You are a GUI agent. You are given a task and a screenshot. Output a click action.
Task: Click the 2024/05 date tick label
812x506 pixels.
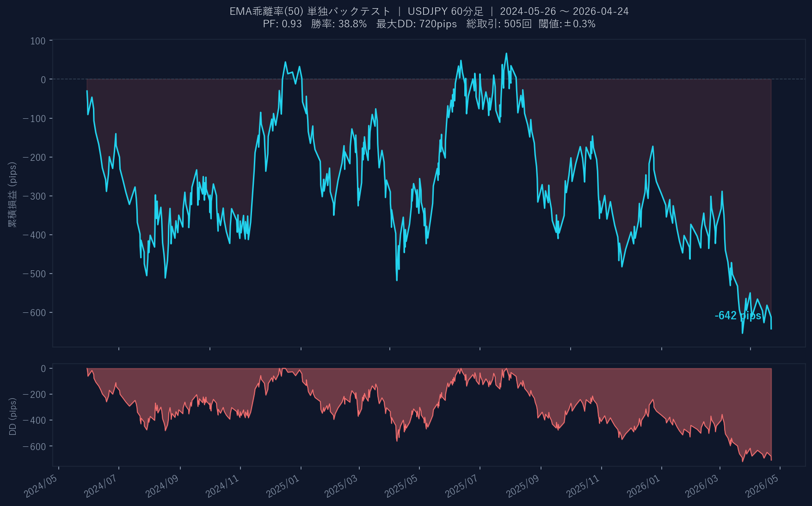coord(41,486)
